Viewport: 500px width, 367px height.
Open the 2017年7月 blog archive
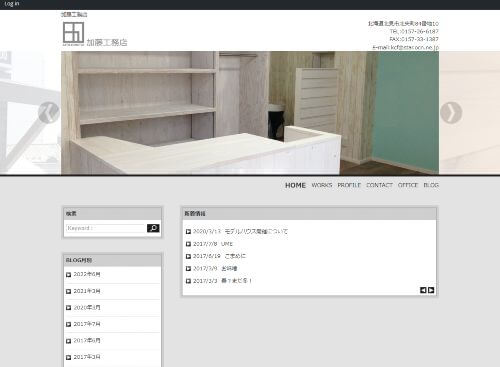pos(87,324)
